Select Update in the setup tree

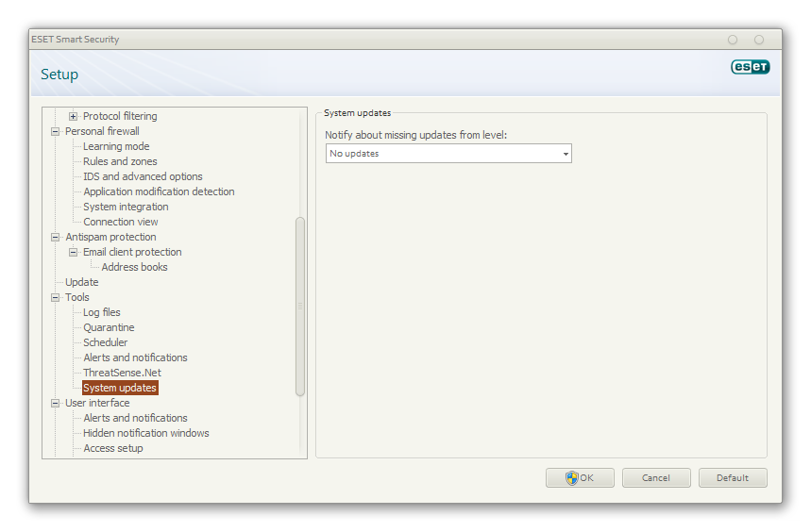coord(82,282)
